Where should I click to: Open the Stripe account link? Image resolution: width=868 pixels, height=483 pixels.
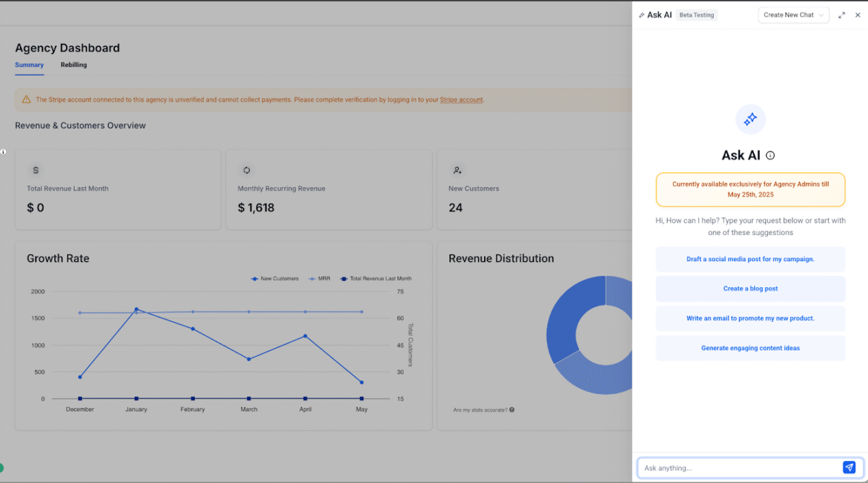click(x=461, y=100)
